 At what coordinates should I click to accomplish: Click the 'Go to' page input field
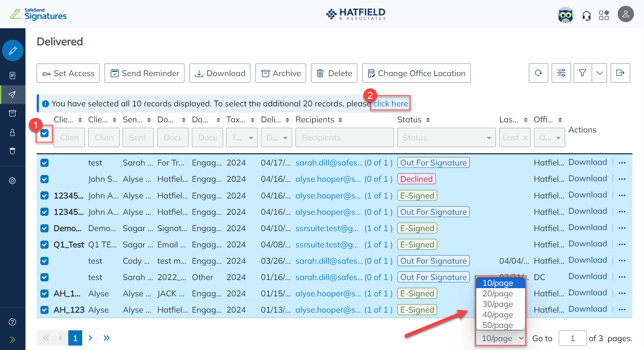[573, 338]
